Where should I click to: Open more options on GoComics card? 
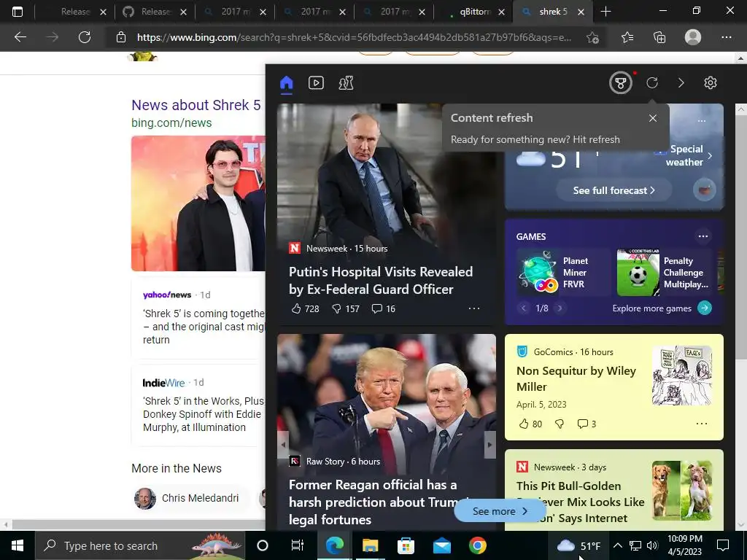[x=702, y=424]
